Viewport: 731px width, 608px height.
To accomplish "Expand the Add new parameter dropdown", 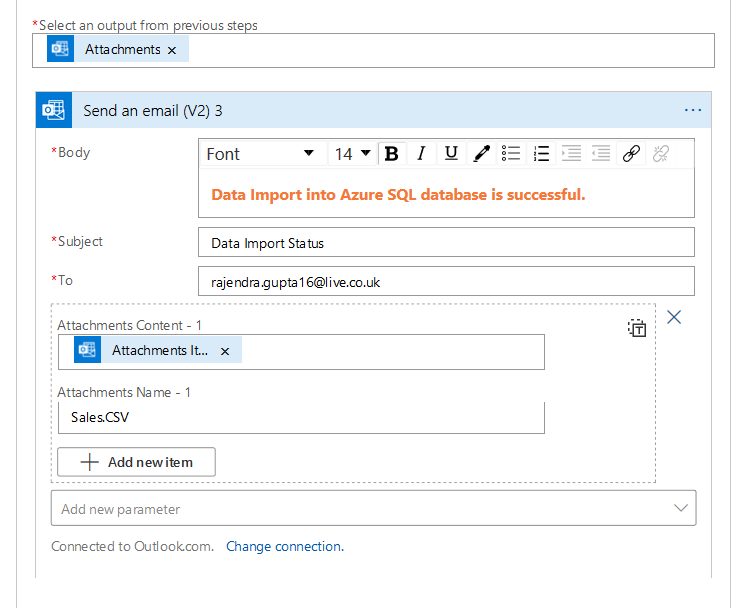I will click(x=681, y=508).
